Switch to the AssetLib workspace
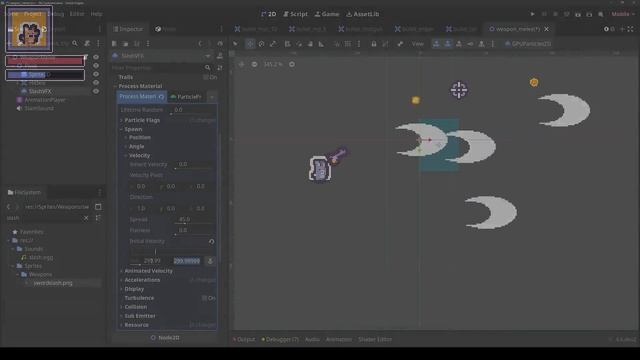Screen dimensions: 640x360 (362, 14)
